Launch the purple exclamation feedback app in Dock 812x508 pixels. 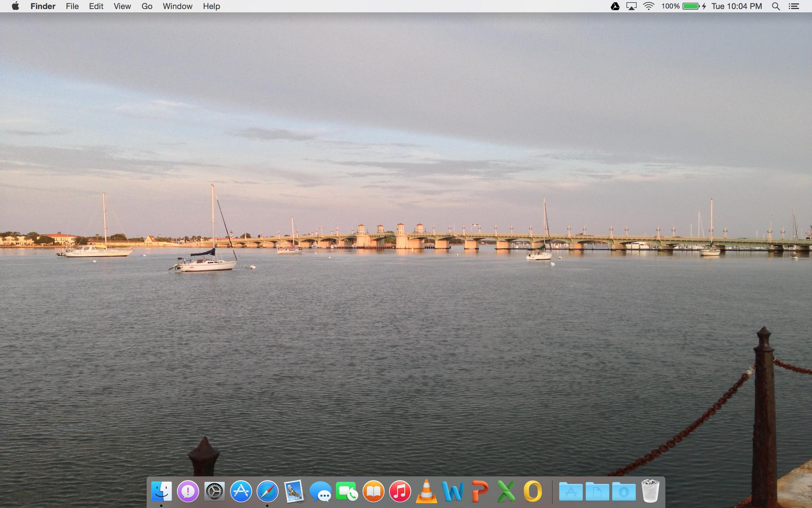[x=188, y=491]
